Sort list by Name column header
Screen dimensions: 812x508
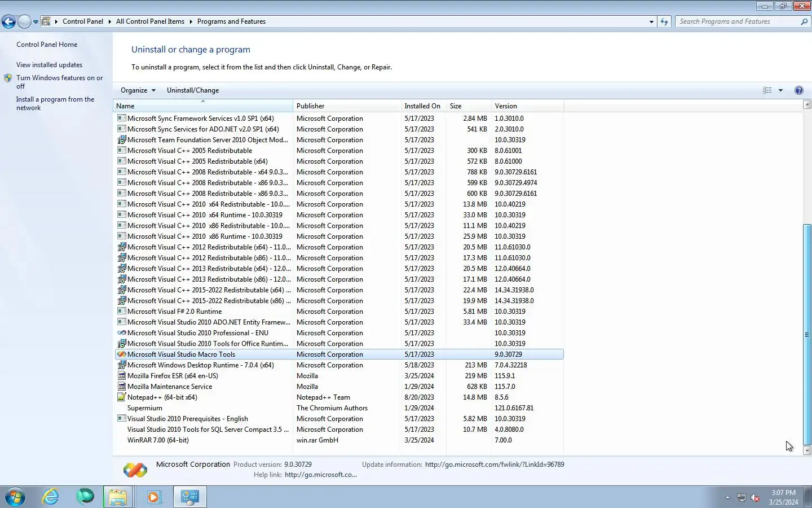click(203, 106)
